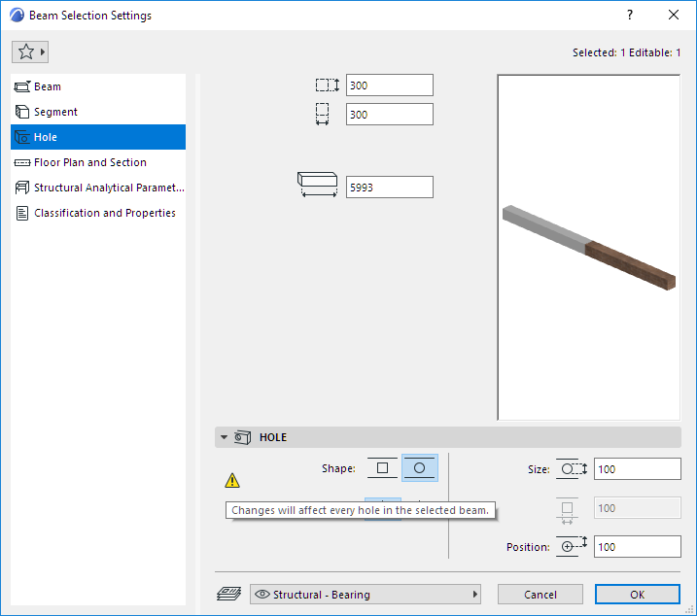Image resolution: width=697 pixels, height=616 pixels.
Task: Click the Beam page icon
Action: point(22,86)
